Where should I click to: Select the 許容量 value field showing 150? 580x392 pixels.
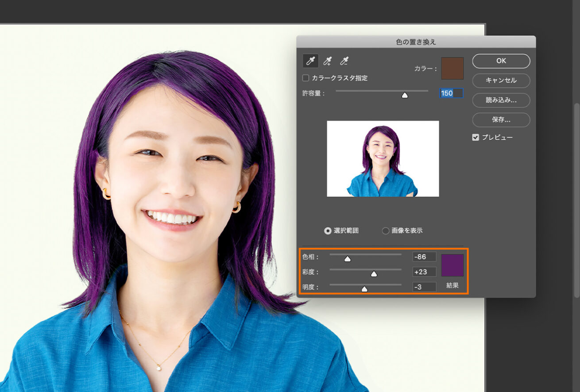pos(450,93)
